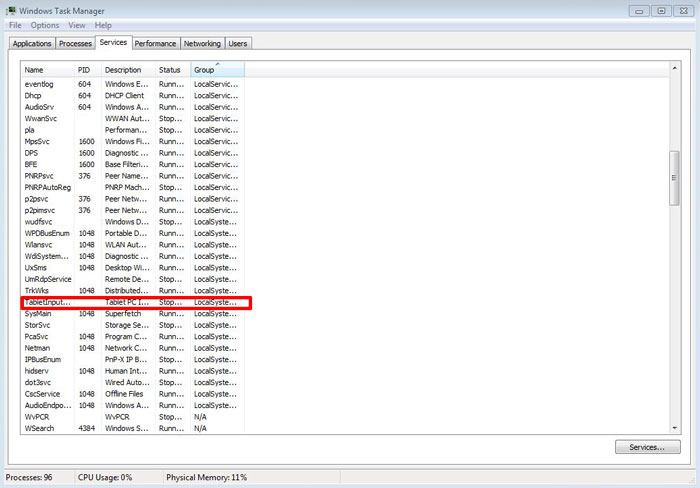Sort services by the PID column header
The width and height of the screenshot is (700, 488).
87,70
